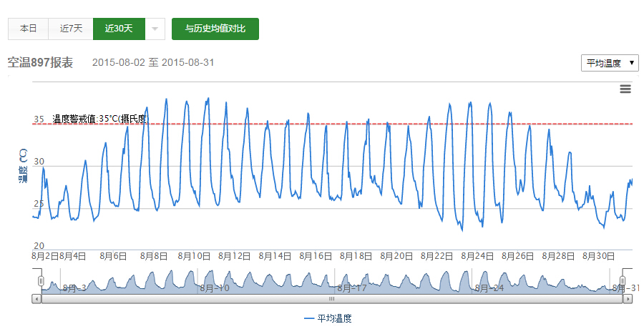Click the 温度警戒值 35°C warning line label
The image size is (644, 329).
[x=99, y=119]
